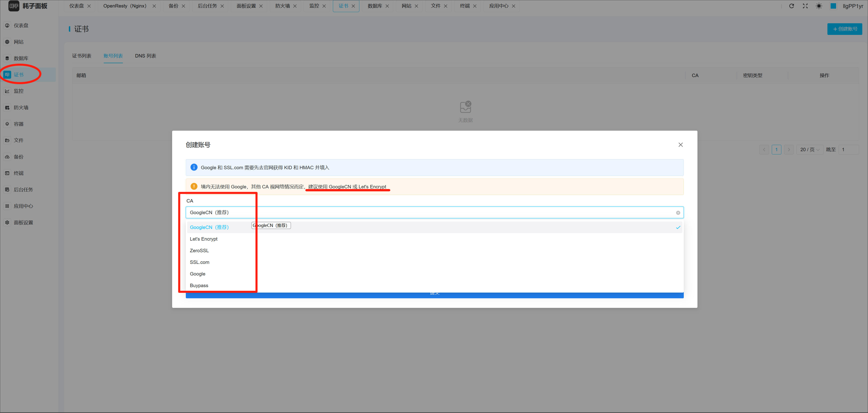
Task: Click the CA column header
Action: click(695, 75)
